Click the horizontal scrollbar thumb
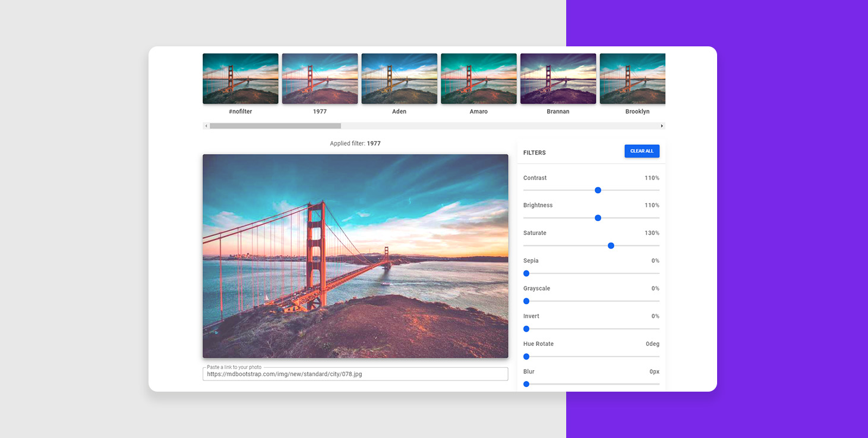Image resolution: width=868 pixels, height=438 pixels. [x=275, y=126]
